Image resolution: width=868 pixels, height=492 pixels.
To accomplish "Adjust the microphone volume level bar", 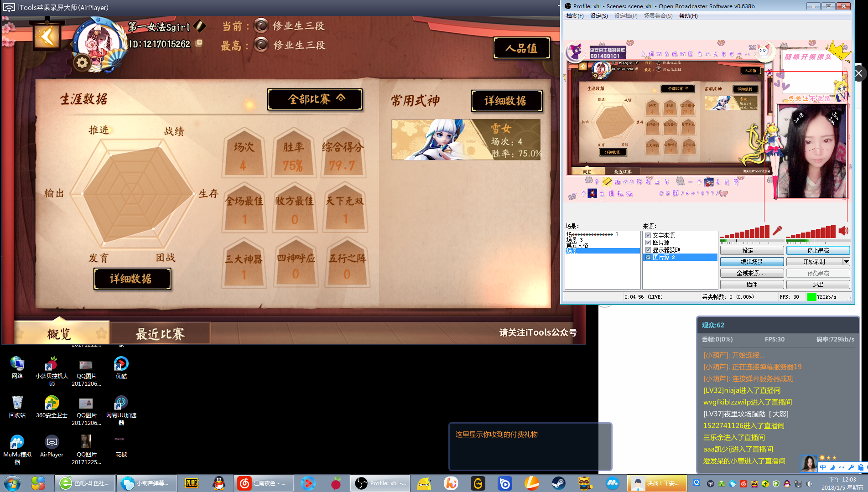I will pyautogui.click(x=744, y=233).
